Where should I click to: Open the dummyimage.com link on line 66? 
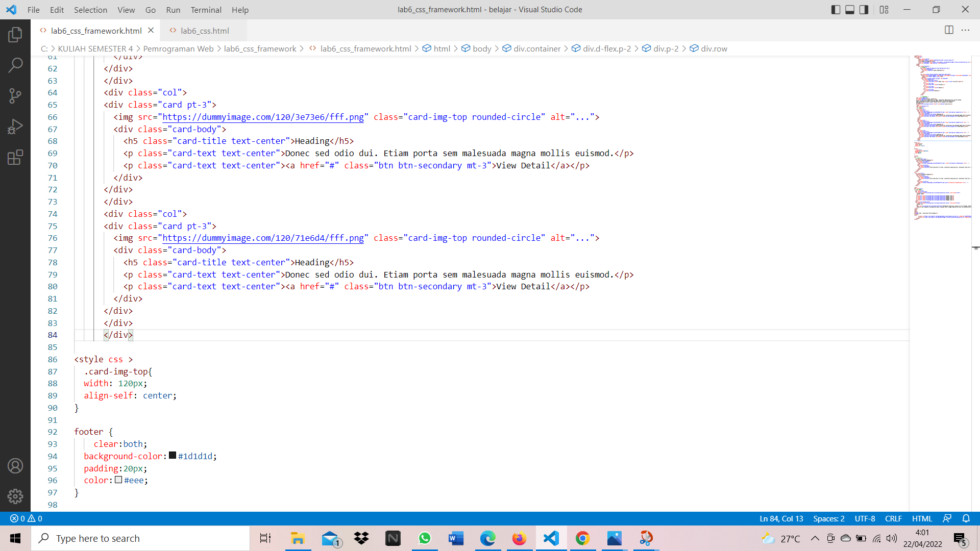(263, 117)
